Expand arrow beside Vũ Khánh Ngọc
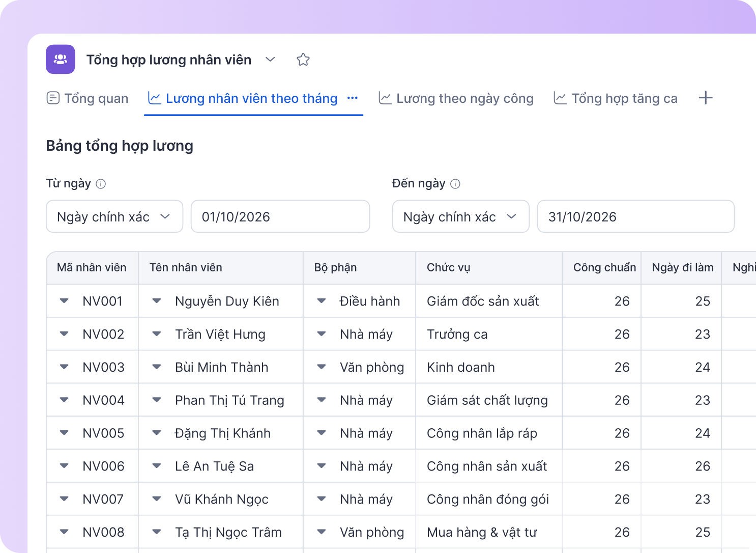The width and height of the screenshot is (756, 553). 157,499
